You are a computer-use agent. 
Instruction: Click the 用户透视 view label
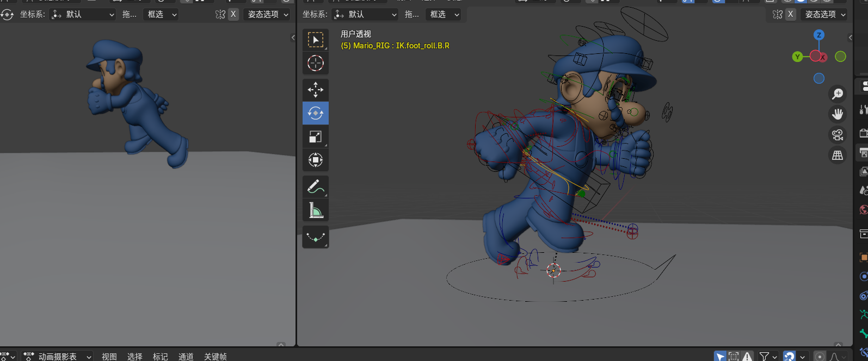point(356,34)
